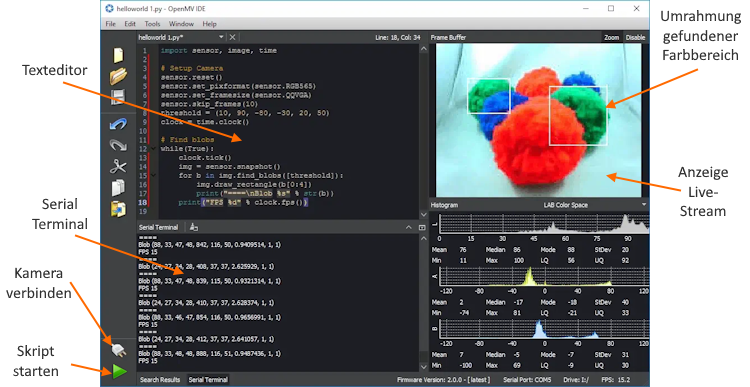Paste from clipboard with the paste icon
The width and height of the screenshot is (750, 387).
click(x=118, y=209)
